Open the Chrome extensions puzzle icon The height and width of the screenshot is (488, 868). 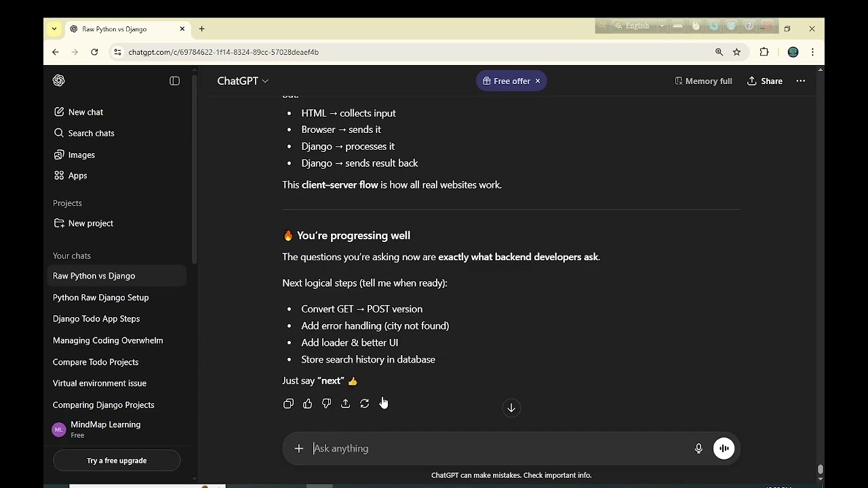tap(764, 52)
